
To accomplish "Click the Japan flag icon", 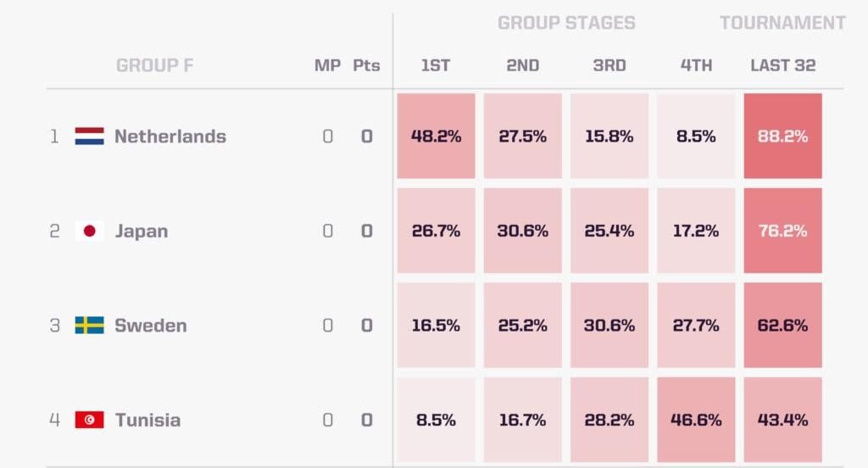I will [x=89, y=231].
